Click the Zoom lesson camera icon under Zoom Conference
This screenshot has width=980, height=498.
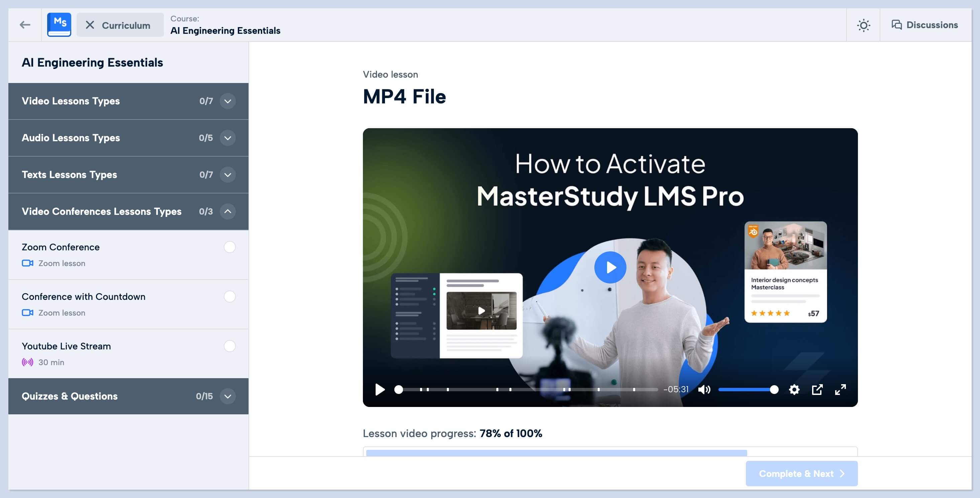point(27,263)
